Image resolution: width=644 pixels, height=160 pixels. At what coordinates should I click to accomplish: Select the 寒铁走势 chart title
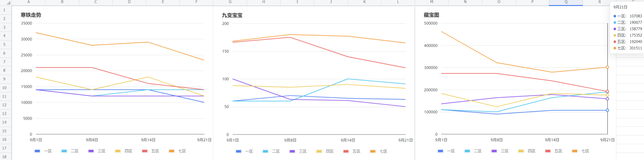pyautogui.click(x=31, y=15)
